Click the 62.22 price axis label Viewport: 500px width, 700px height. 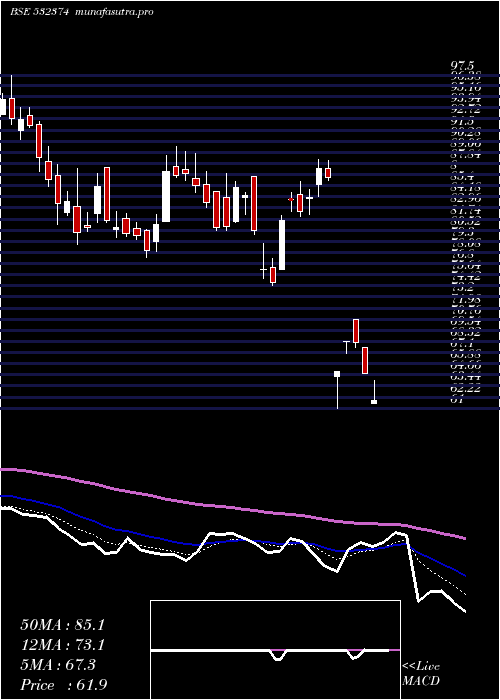tap(466, 389)
